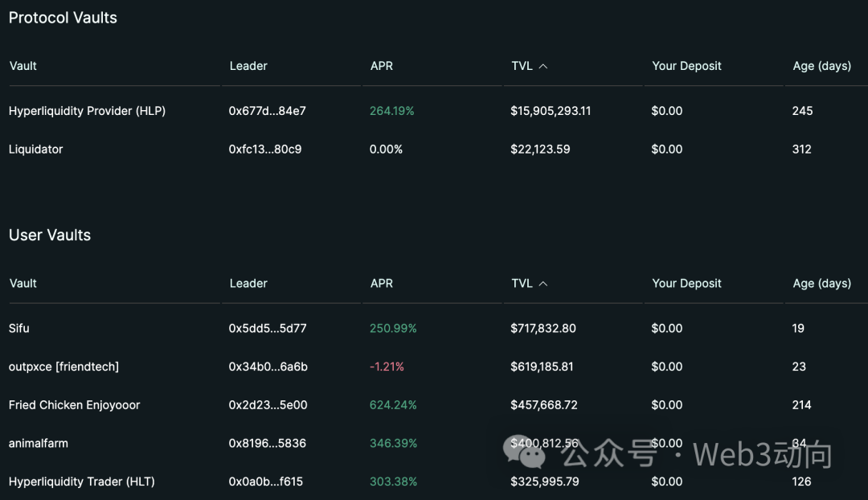Open the Liquidator vault row
The height and width of the screenshot is (500, 868).
pos(35,150)
